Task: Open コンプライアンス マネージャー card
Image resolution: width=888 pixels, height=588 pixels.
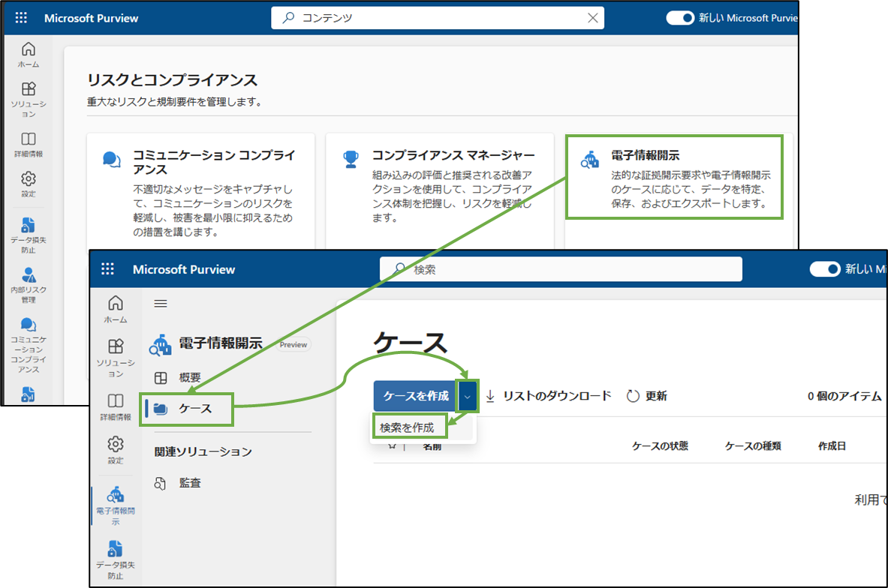Action: point(439,191)
